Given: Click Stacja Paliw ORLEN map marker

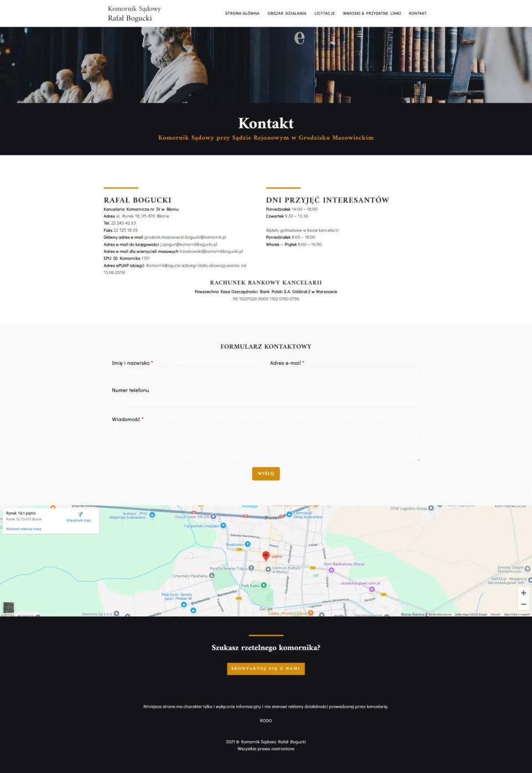Looking at the screenshot, I should pyautogui.click(x=213, y=516).
